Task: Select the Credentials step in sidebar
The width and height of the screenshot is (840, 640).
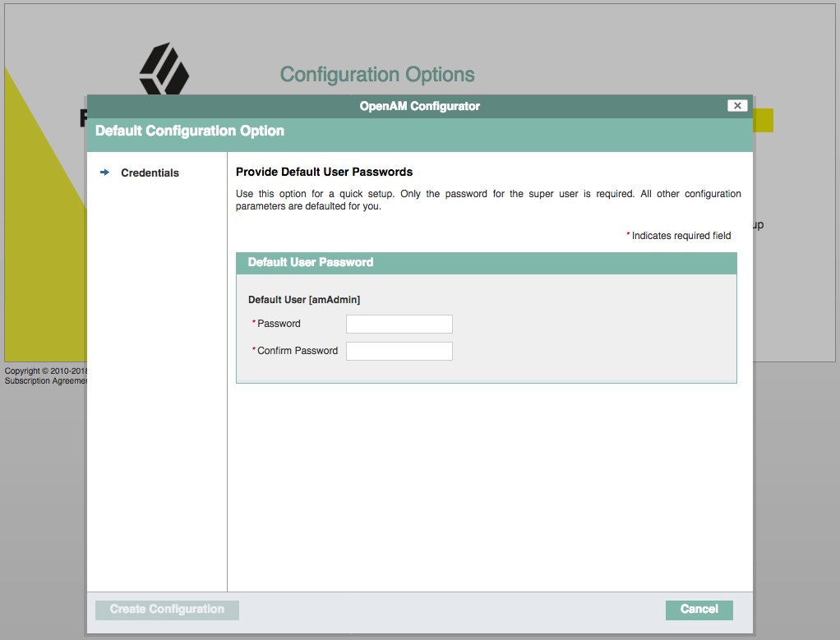Action: click(x=150, y=173)
